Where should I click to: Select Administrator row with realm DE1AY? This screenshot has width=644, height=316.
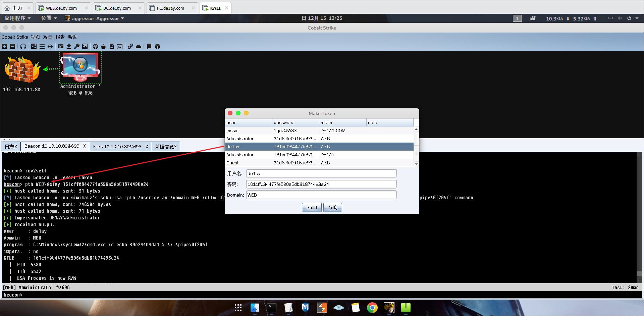point(319,155)
